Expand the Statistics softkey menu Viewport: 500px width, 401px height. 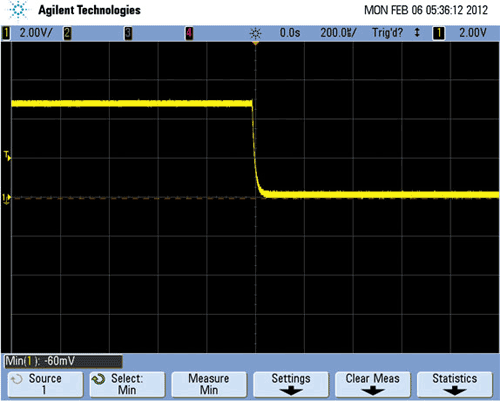455,384
